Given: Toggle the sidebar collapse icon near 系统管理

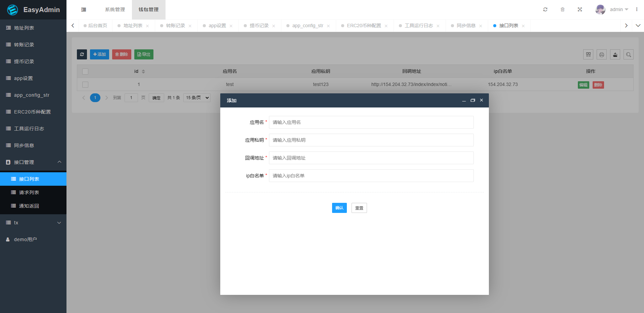Looking at the screenshot, I should [x=83, y=9].
